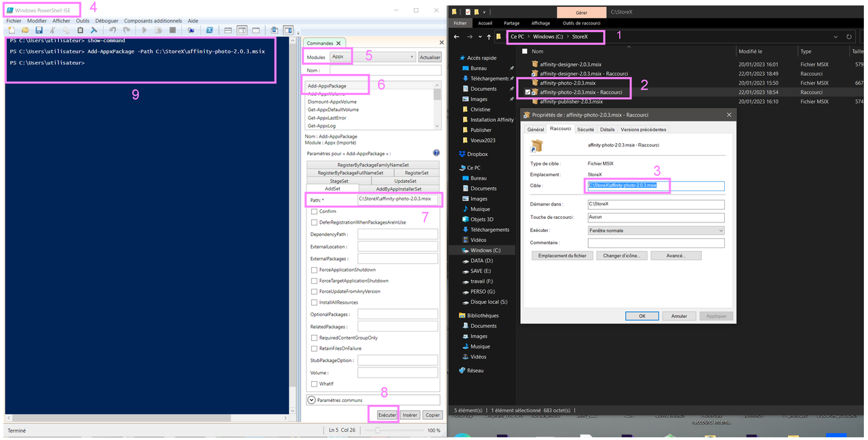Click the Cible target field

[656, 186]
